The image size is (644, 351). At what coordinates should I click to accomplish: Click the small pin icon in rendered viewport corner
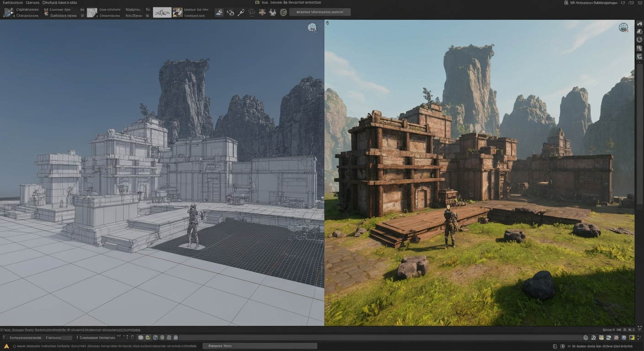[x=327, y=22]
